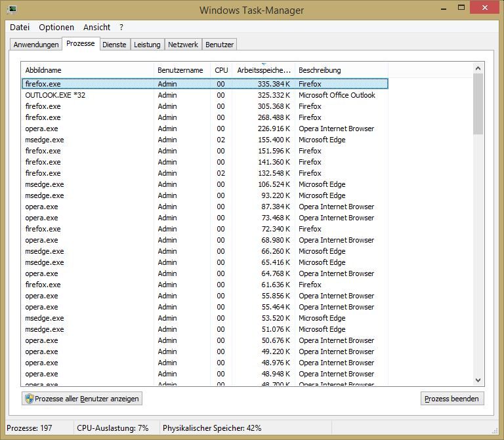Select firefox.exe using 268.488 K
504x440 pixels.
205,117
